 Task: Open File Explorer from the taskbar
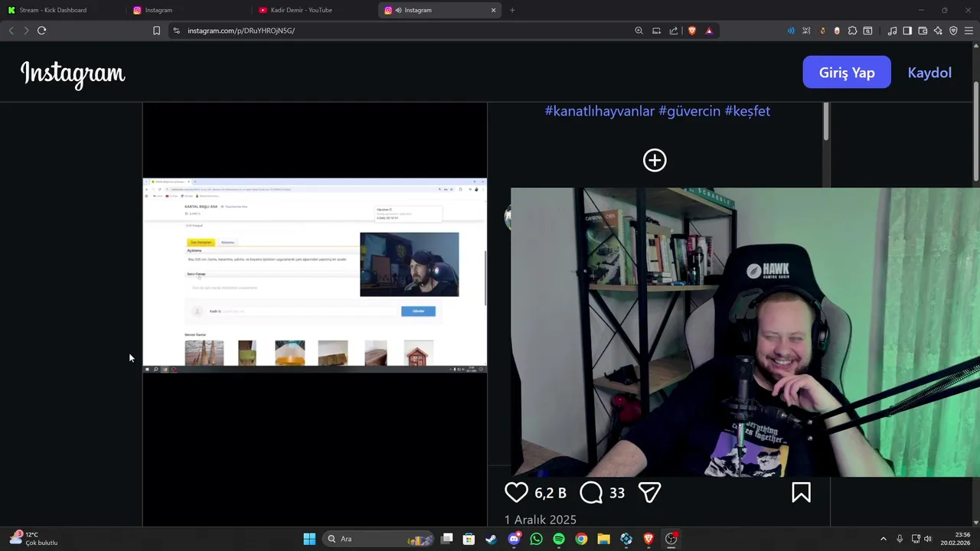[603, 539]
